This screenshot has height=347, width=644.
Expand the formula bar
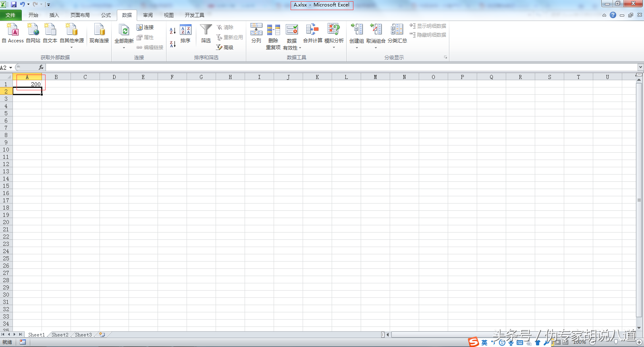click(x=640, y=67)
